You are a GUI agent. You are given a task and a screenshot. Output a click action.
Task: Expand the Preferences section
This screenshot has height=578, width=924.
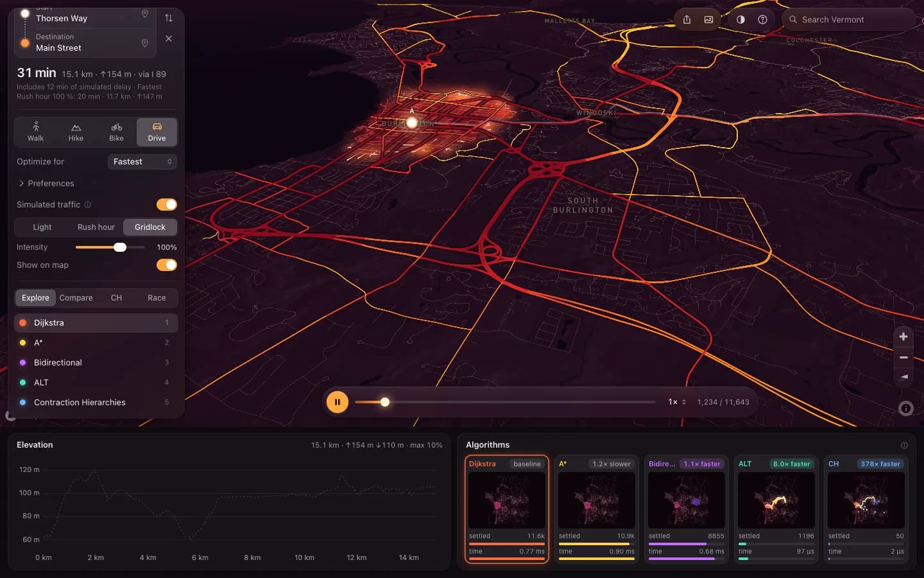(46, 184)
